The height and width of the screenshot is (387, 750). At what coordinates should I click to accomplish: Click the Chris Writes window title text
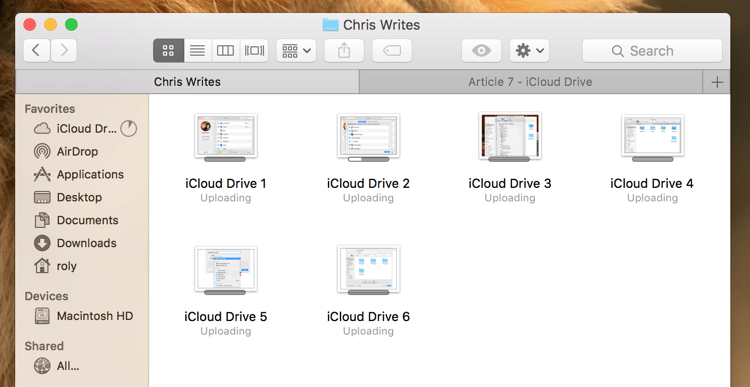[381, 25]
